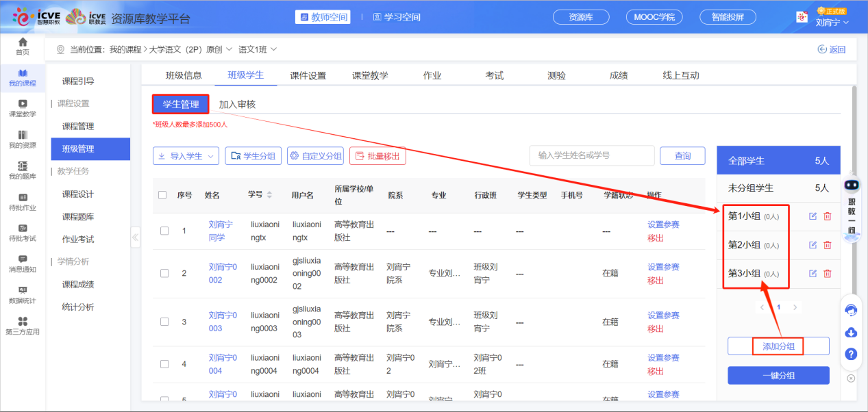Open 我的课程 in the left sidebar

pyautogui.click(x=23, y=77)
